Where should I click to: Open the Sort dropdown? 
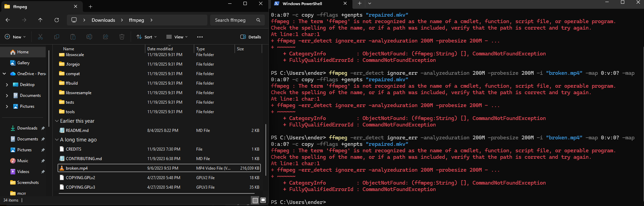click(147, 37)
